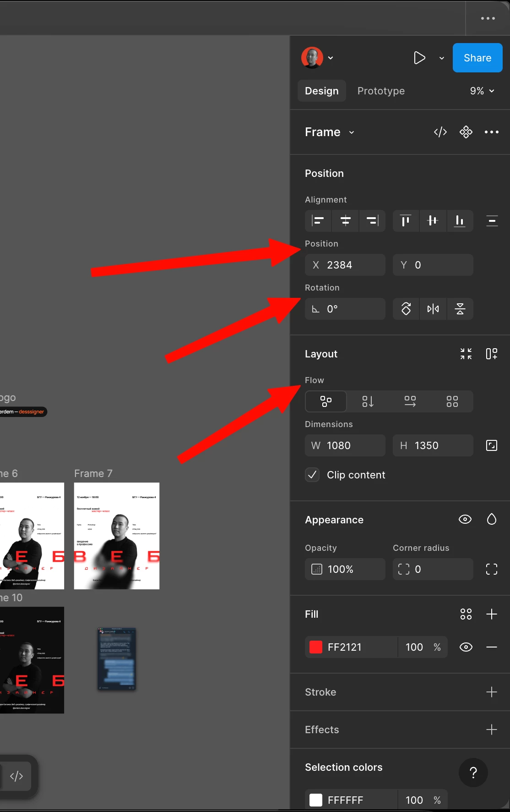Screen dimensions: 510x812
Task: Open distribute spacing more options icon
Action: tap(492, 221)
